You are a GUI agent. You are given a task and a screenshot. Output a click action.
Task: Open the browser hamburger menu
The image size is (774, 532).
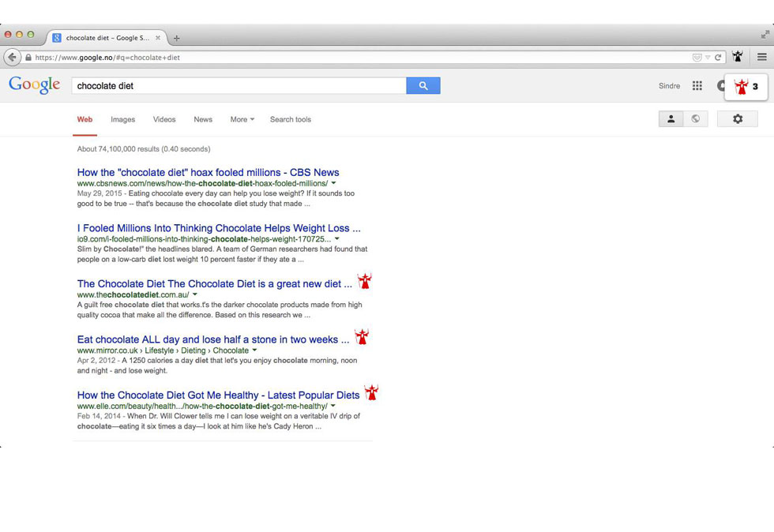point(761,58)
